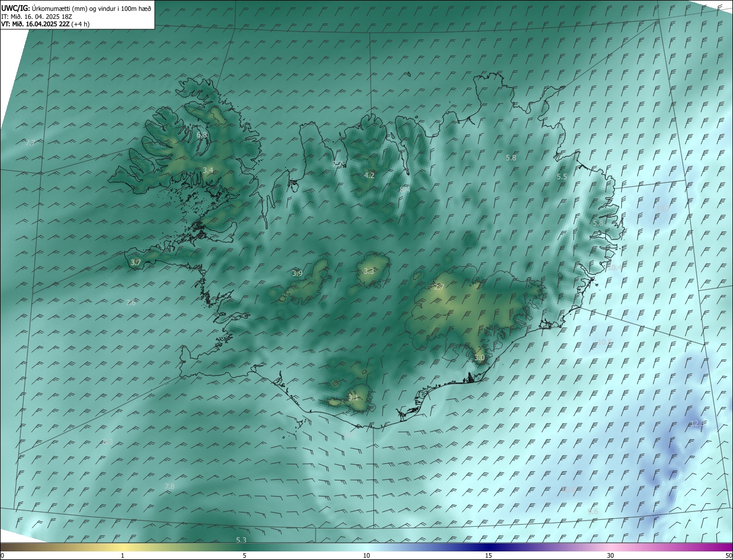
Task: Select the 30 tick label on the colour scale
Action: (610, 555)
